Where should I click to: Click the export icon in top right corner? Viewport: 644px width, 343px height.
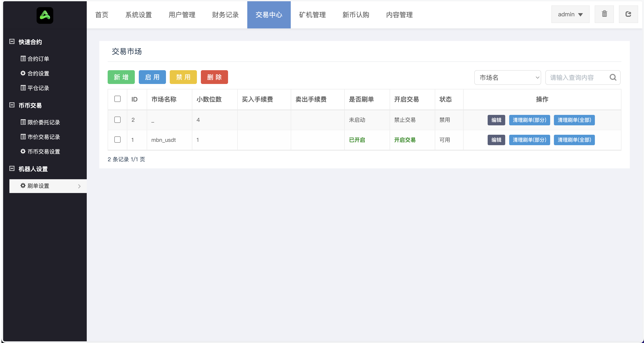click(629, 14)
